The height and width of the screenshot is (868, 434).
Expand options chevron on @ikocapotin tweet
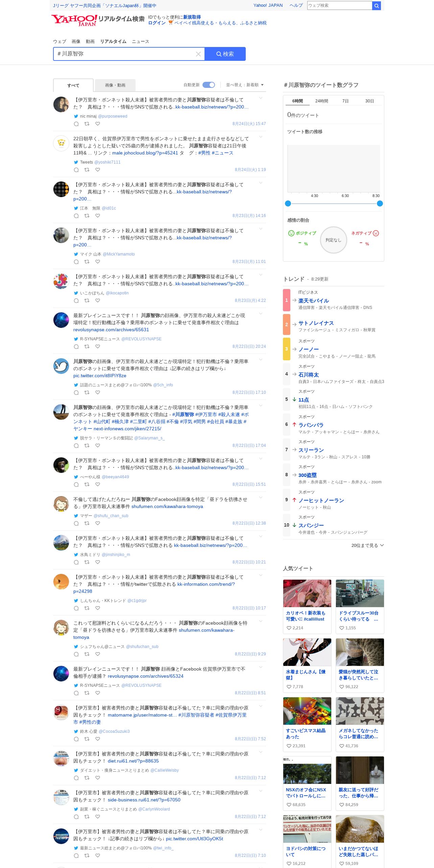(261, 275)
